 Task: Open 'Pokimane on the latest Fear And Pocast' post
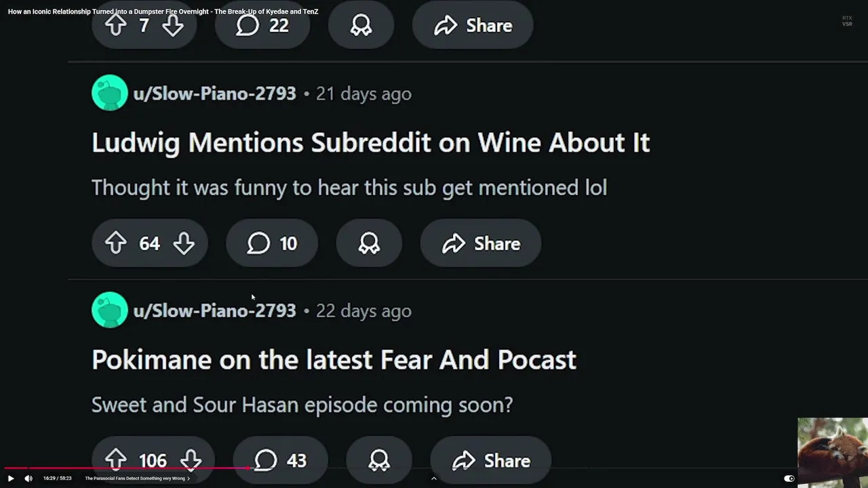334,359
